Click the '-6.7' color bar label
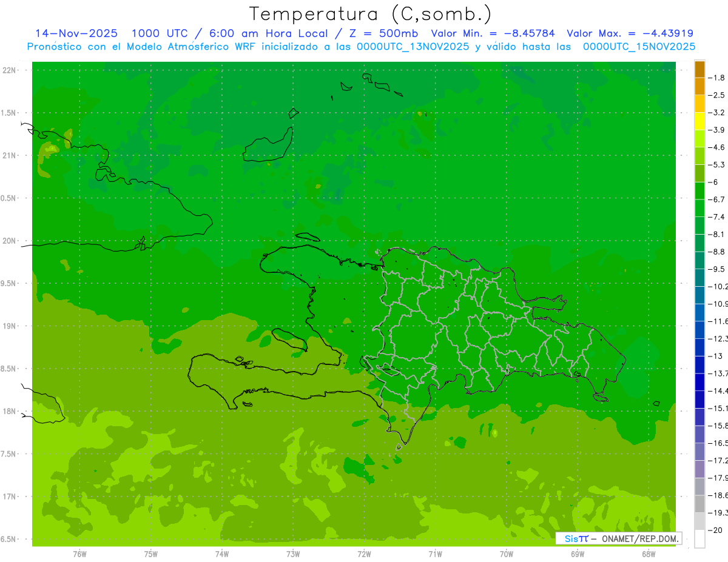This screenshot has height=562, width=728. pyautogui.click(x=716, y=199)
